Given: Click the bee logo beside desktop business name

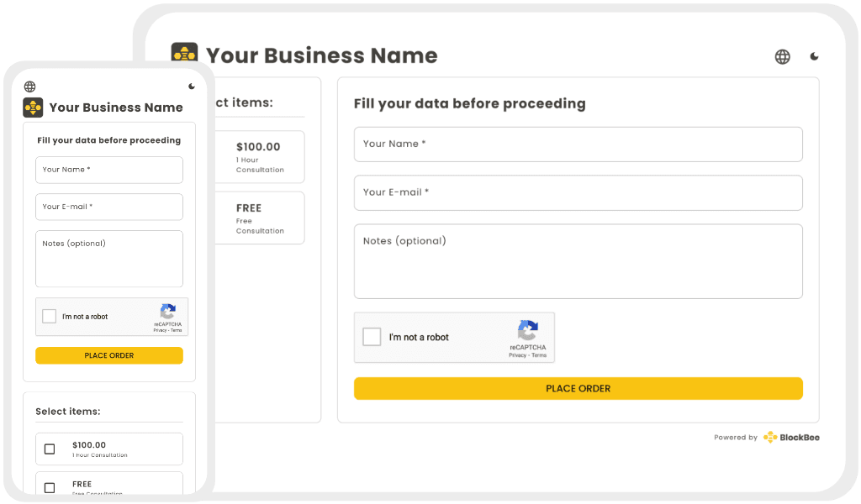Looking at the screenshot, I should (184, 55).
